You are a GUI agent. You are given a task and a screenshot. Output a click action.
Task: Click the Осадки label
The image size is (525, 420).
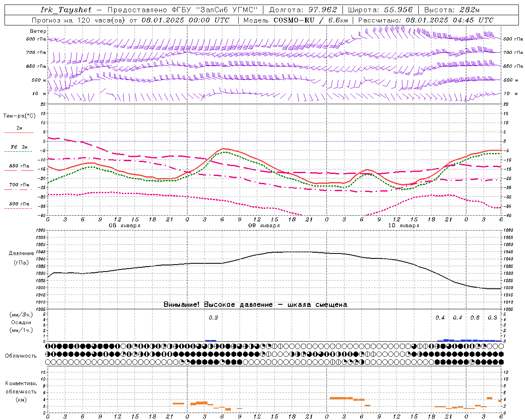[21, 322]
